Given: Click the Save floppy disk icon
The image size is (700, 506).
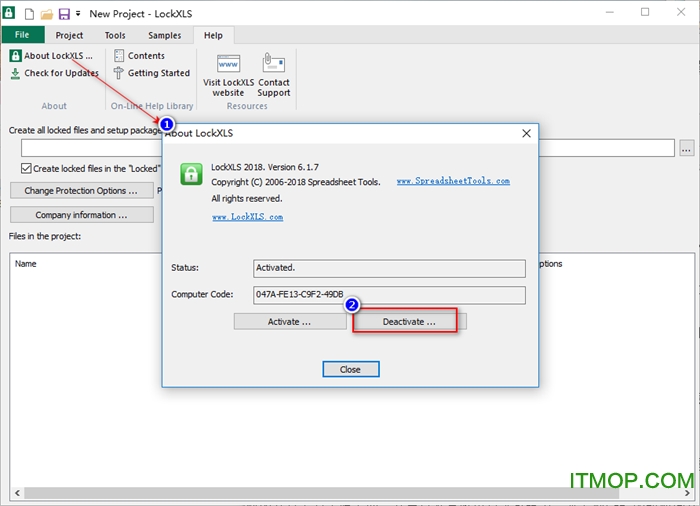Looking at the screenshot, I should click(64, 14).
